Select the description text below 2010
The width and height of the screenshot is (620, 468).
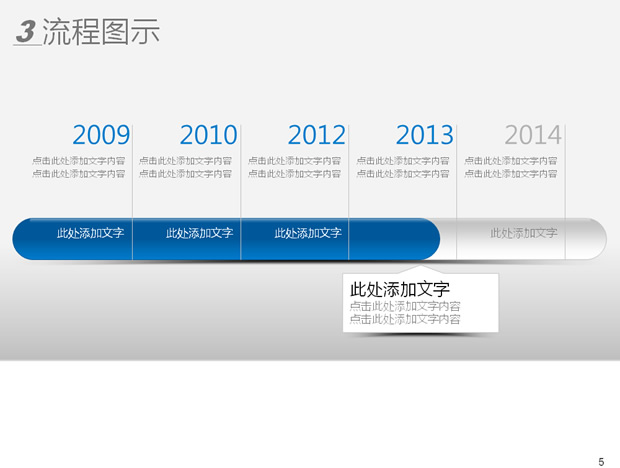pyautogui.click(x=186, y=167)
